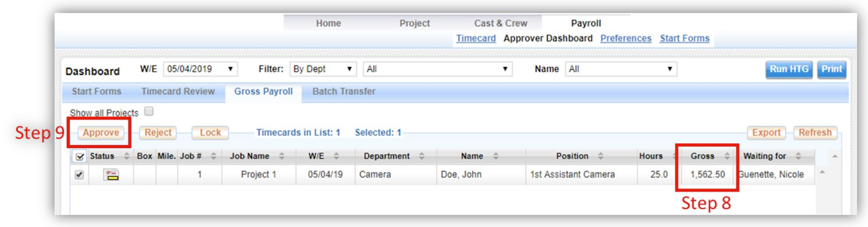Open the Preferences link
This screenshot has width=868, height=227.
pyautogui.click(x=625, y=38)
